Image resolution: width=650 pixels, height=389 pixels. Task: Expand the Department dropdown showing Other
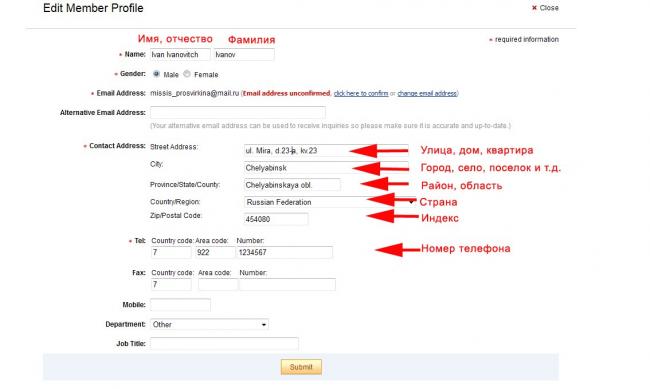(x=209, y=324)
